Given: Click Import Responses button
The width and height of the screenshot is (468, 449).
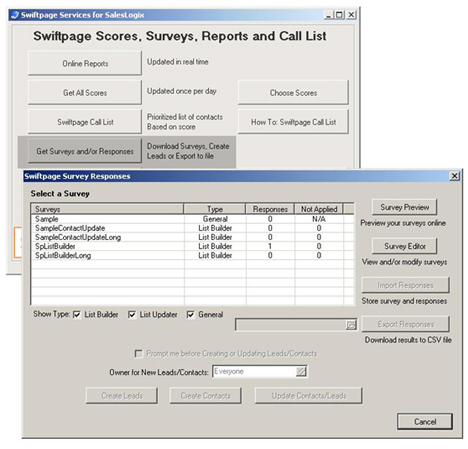Looking at the screenshot, I should [x=405, y=285].
